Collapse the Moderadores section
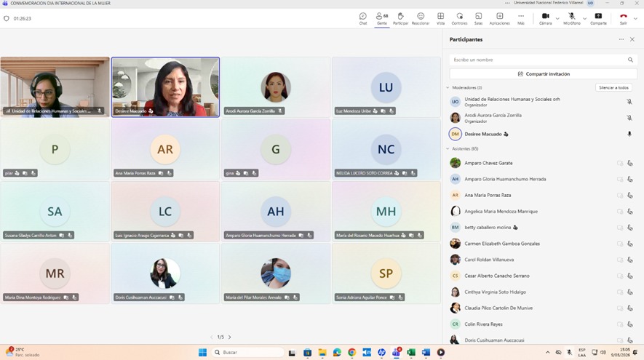Screen dimensions: 644x360 click(448, 87)
